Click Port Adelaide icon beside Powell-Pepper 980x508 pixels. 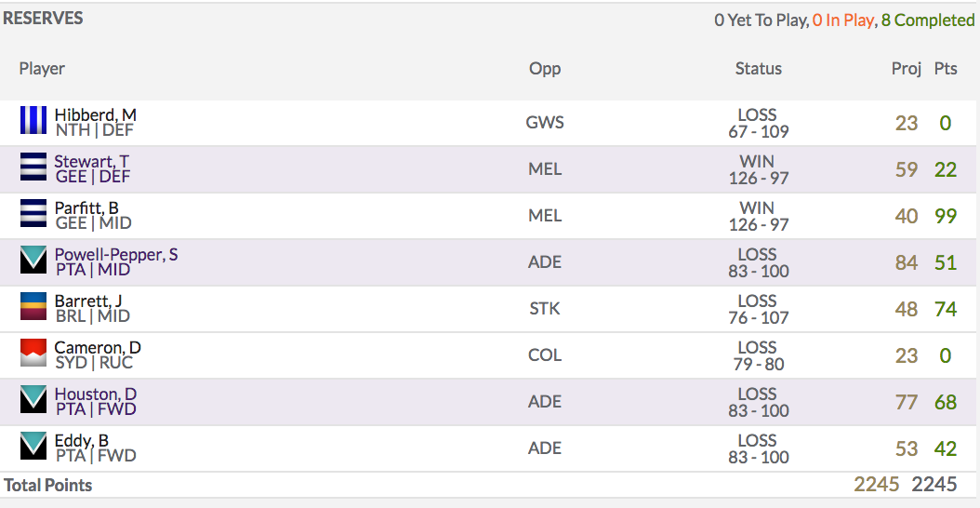pyautogui.click(x=33, y=260)
